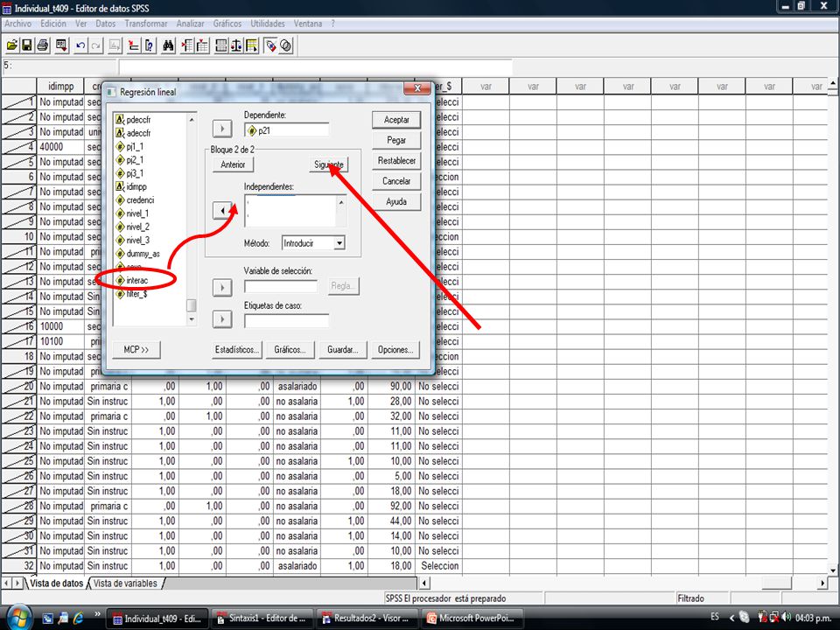The height and width of the screenshot is (630, 840).
Task: Open the Analizar menu
Action: click(x=190, y=24)
